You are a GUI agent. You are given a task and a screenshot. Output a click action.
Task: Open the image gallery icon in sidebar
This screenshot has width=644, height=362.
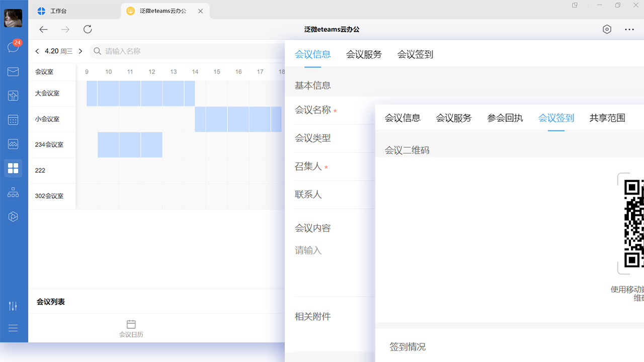coord(13,144)
